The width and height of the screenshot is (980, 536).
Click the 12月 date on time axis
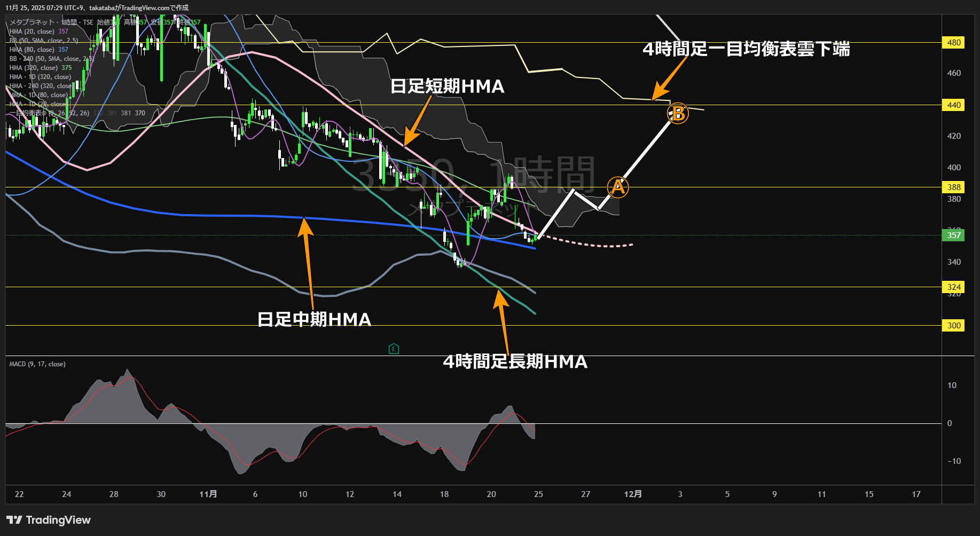click(x=633, y=494)
